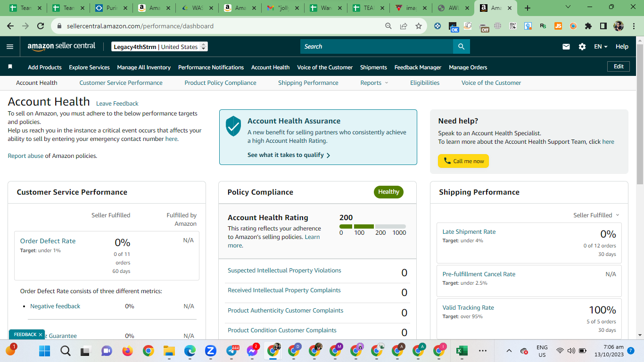Viewport: 644px width, 362px height.
Task: Reload the page with the refresh icon
Action: click(41, 26)
